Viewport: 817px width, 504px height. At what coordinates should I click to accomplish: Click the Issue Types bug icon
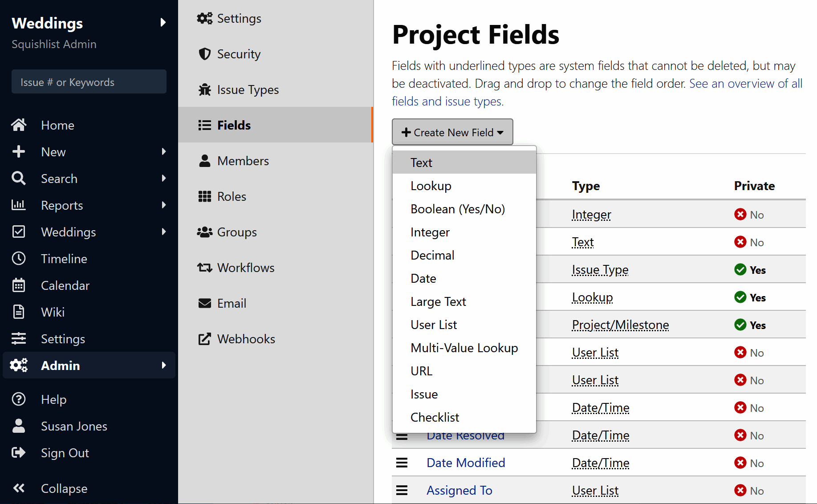pyautogui.click(x=204, y=89)
